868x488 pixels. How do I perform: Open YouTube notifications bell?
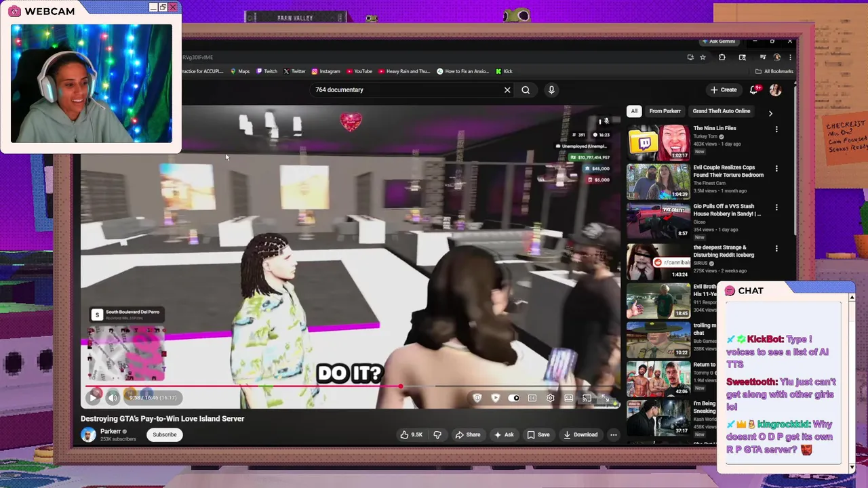click(x=753, y=89)
